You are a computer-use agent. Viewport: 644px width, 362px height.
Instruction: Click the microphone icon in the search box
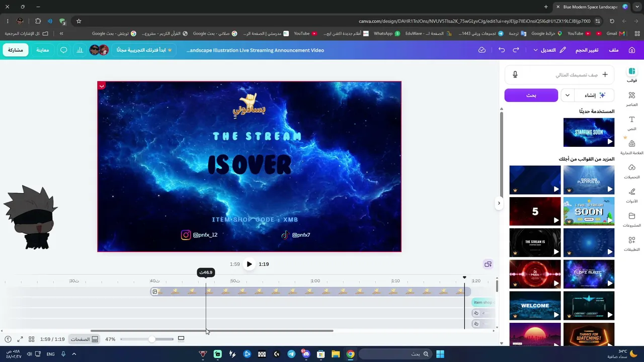pyautogui.click(x=515, y=74)
